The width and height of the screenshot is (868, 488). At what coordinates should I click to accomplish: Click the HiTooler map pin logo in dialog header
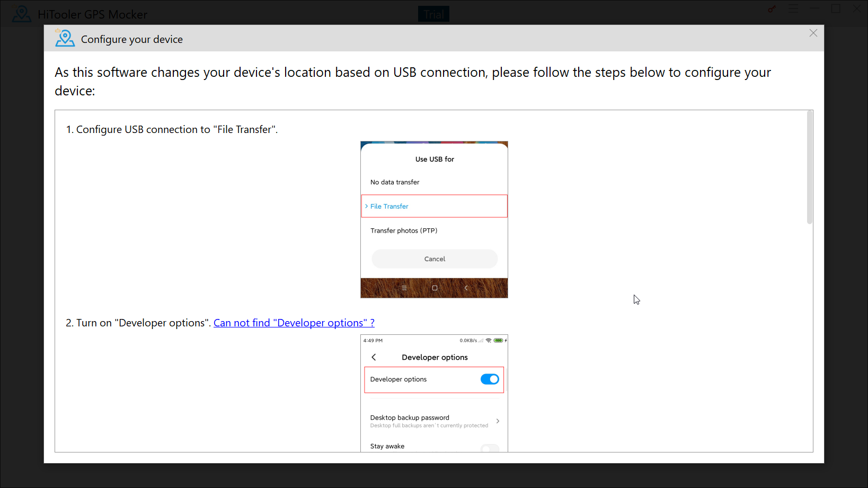point(65,39)
